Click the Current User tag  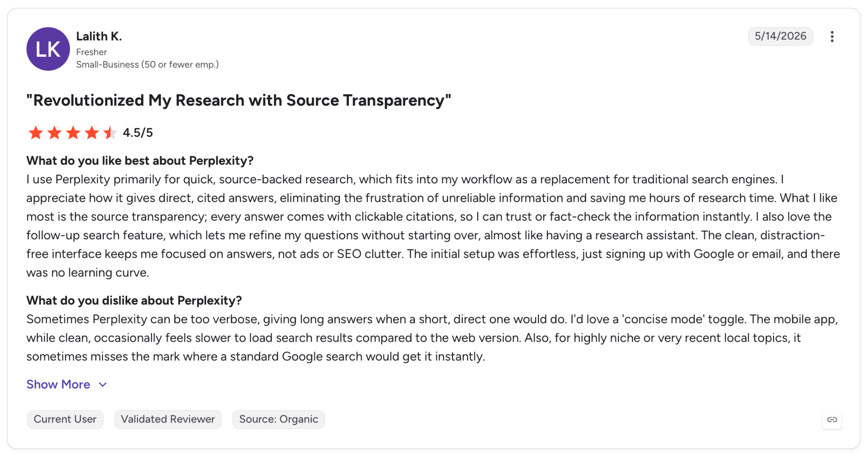pyautogui.click(x=65, y=419)
